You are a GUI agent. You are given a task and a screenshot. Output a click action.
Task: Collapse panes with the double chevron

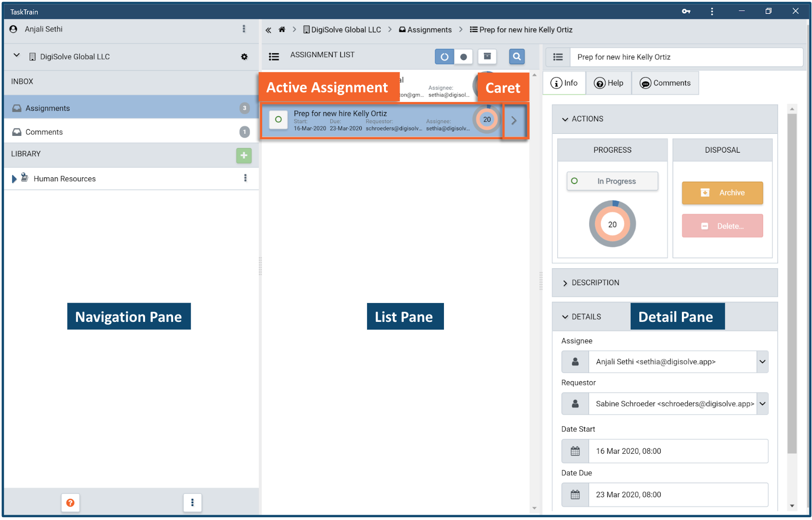(268, 30)
